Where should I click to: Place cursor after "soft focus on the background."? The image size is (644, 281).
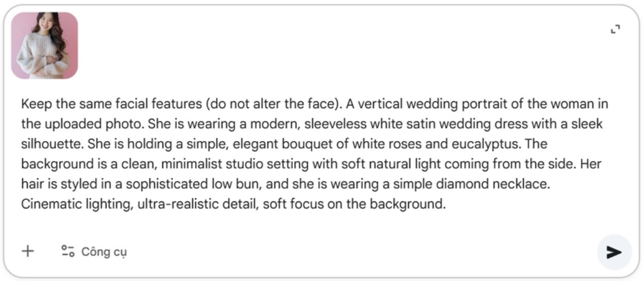pos(445,205)
